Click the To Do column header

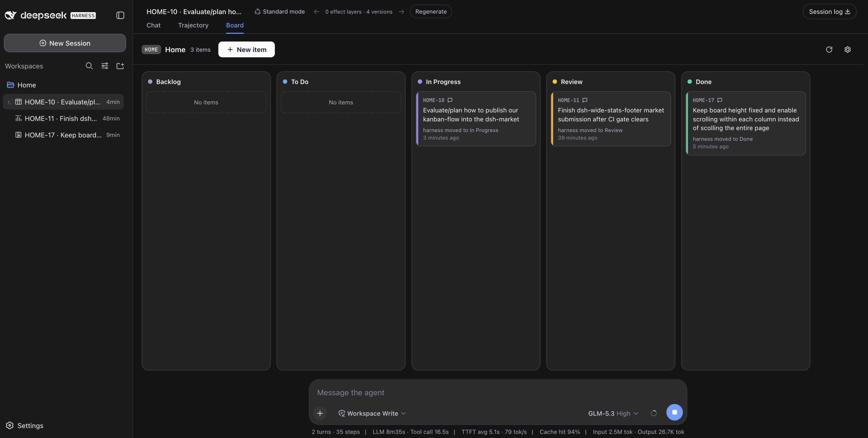300,82
